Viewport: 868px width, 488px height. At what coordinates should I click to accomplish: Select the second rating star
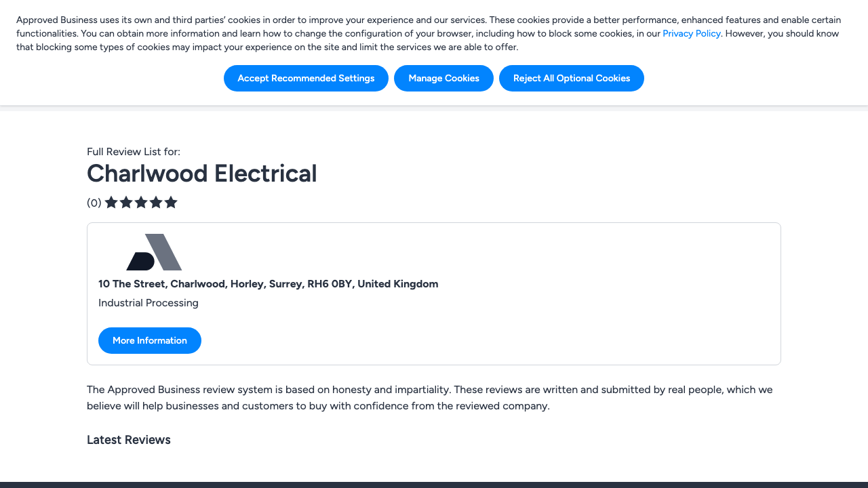pyautogui.click(x=126, y=202)
